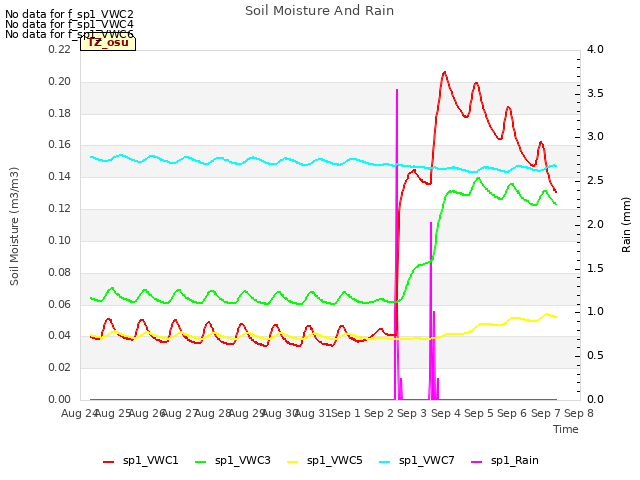Click the 0.22 soil moisture tick label

click(x=60, y=49)
